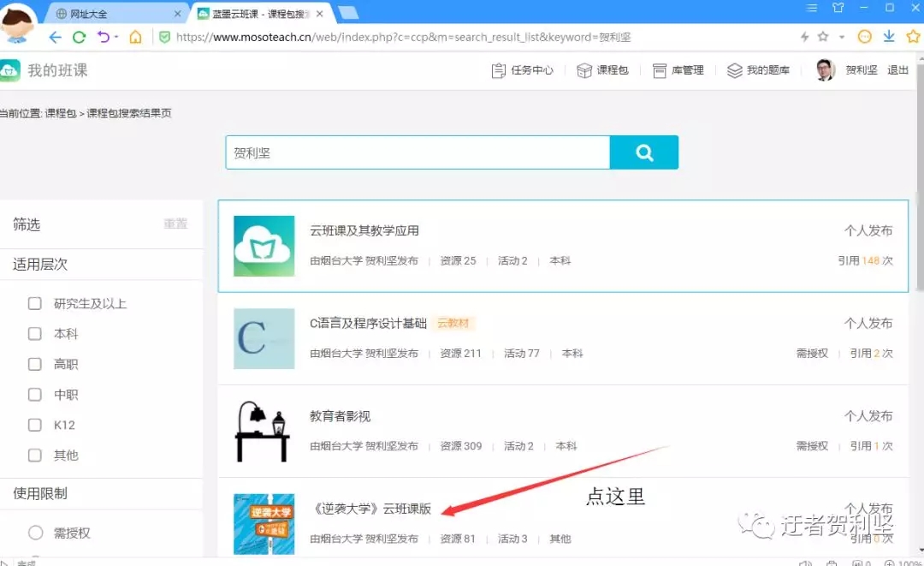This screenshot has height=566, width=924.
Task: Click the orange favorites star icon
Action: coord(914,37)
